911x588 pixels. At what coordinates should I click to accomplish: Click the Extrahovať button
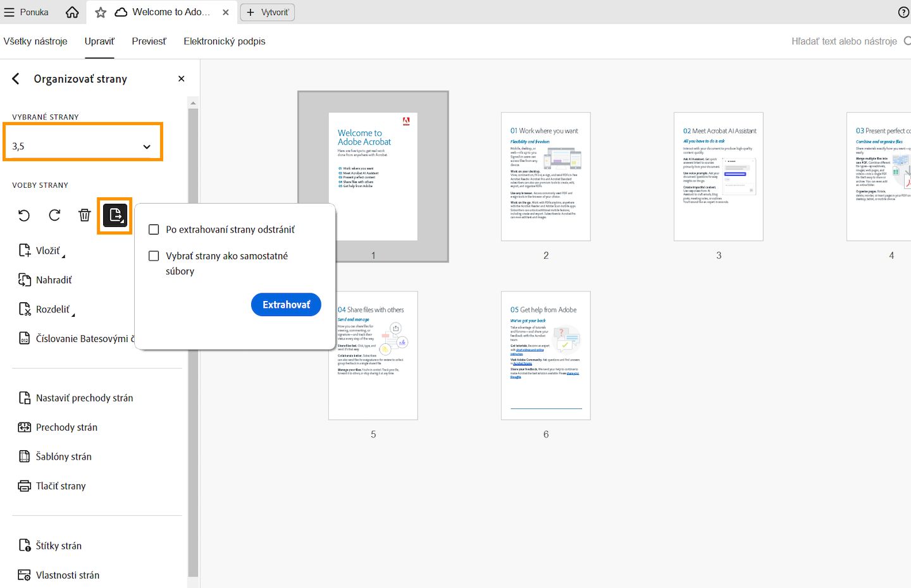click(286, 304)
